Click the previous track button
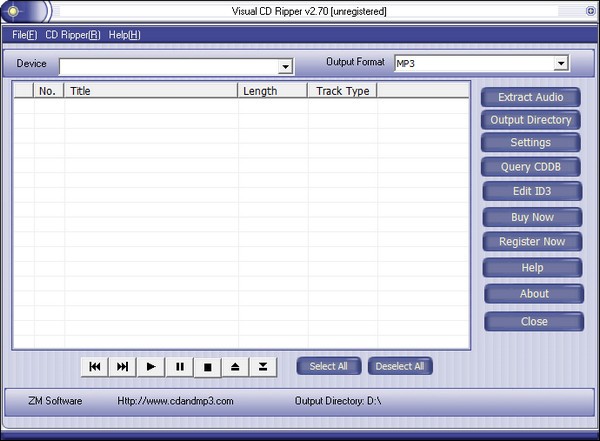This screenshot has width=600, height=441. [x=95, y=366]
